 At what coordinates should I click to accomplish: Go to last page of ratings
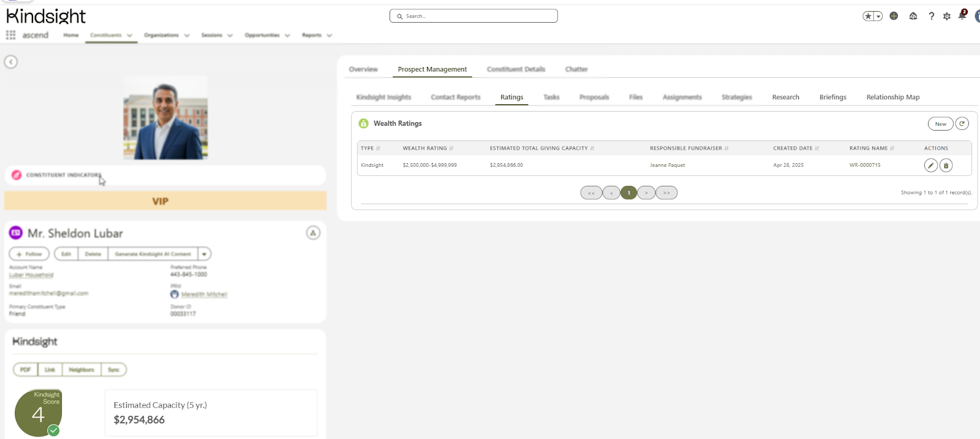tap(666, 193)
